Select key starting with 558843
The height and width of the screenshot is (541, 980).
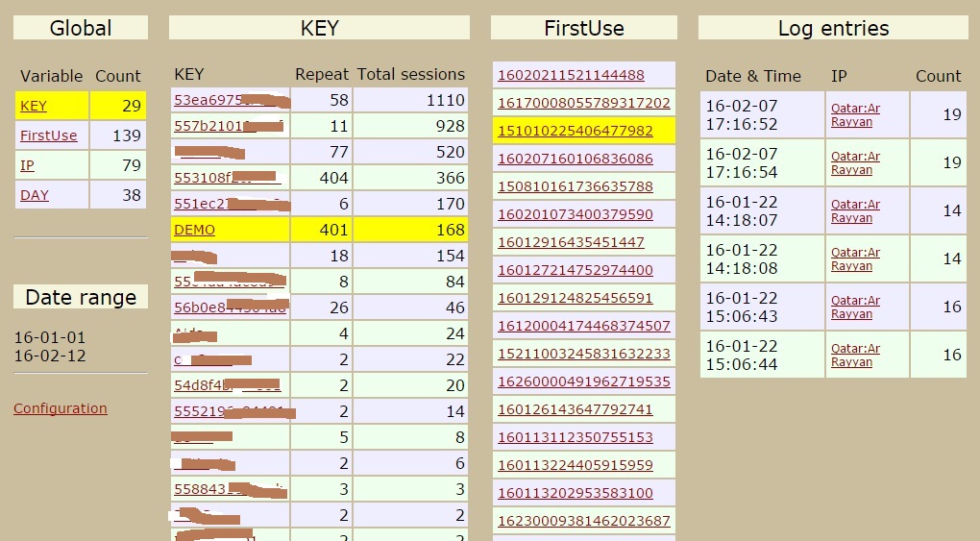[197, 489]
